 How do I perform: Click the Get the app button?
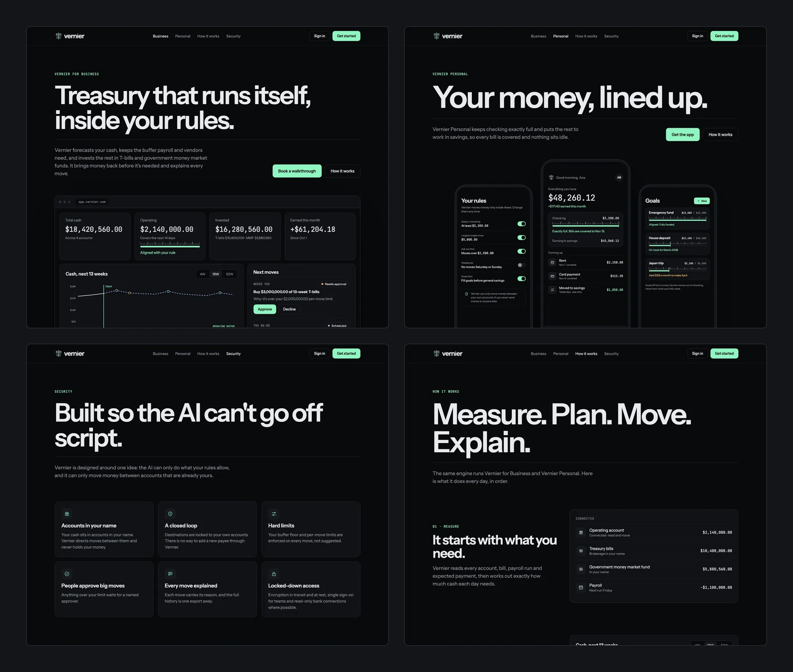[683, 134]
